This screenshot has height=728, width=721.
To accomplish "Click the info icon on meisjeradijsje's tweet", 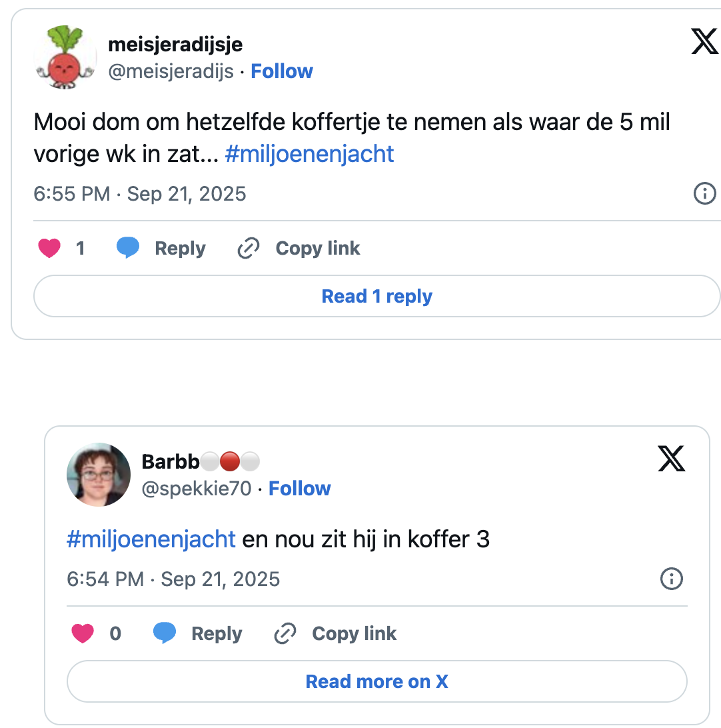I will tap(704, 194).
